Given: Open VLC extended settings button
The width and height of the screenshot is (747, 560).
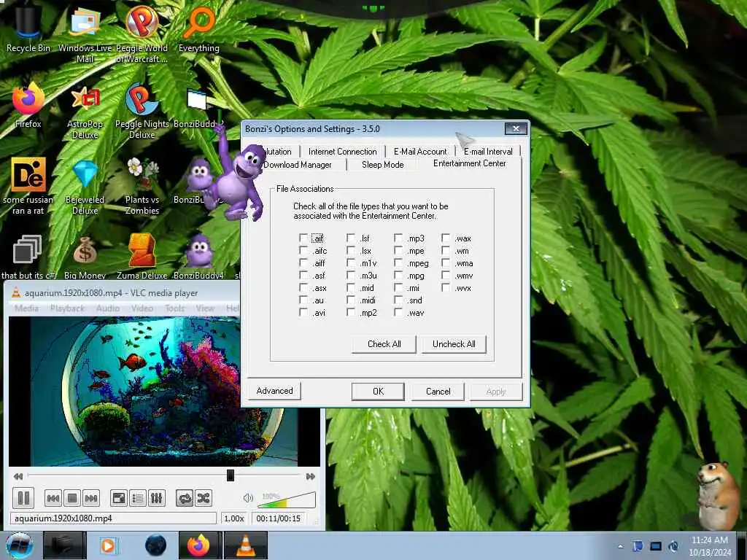Looking at the screenshot, I should (x=156, y=499).
